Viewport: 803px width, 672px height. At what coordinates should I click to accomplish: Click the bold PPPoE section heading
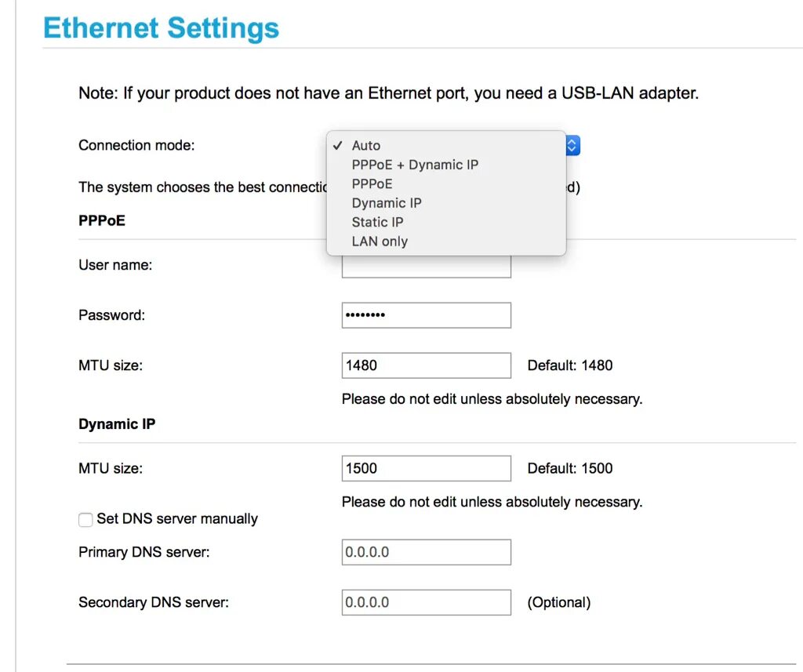click(102, 221)
